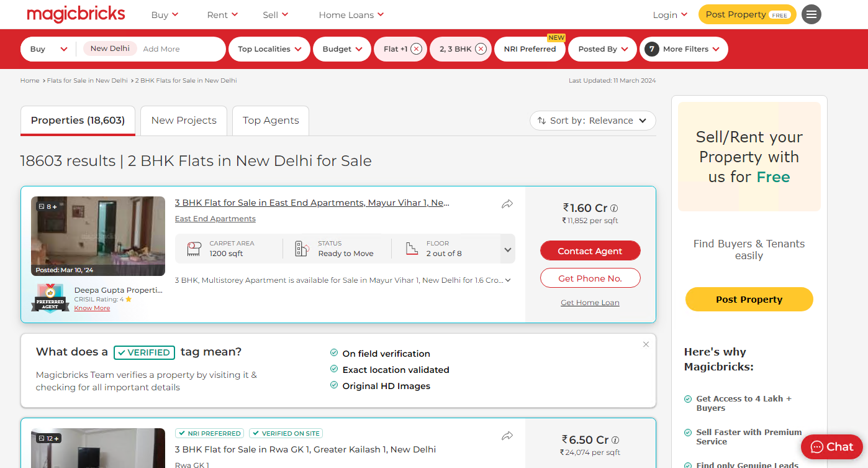Open East End Apartments listing photo
Screen dimensions: 868x468
98,236
